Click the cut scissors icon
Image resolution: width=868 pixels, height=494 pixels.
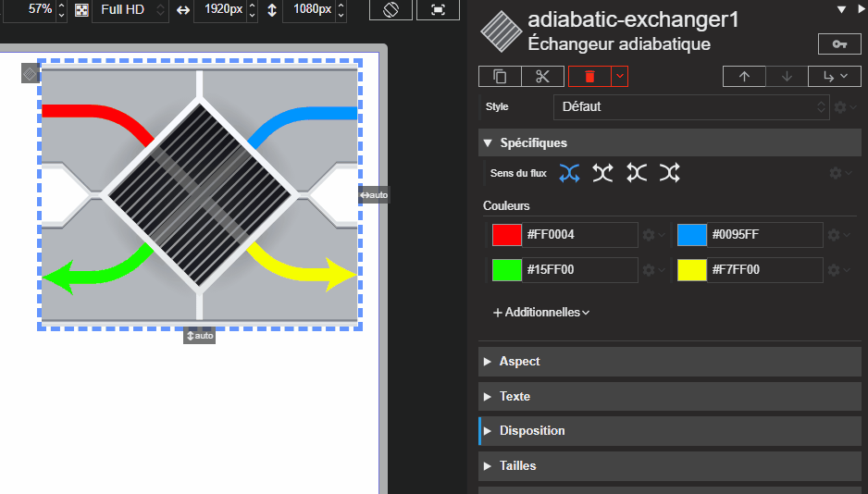pos(542,77)
